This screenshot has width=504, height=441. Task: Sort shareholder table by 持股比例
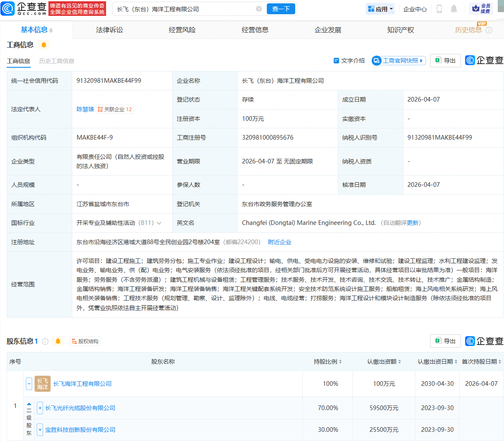pos(328,362)
